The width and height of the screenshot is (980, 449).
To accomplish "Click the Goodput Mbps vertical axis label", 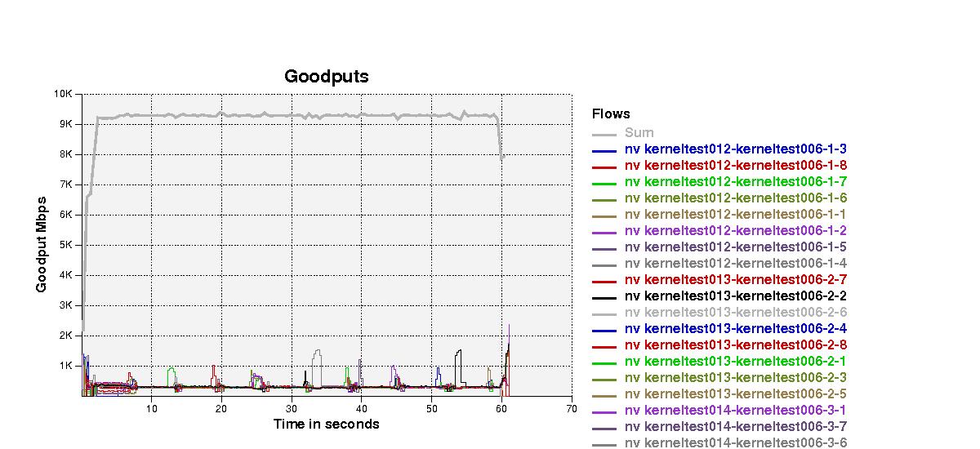I will pos(42,244).
